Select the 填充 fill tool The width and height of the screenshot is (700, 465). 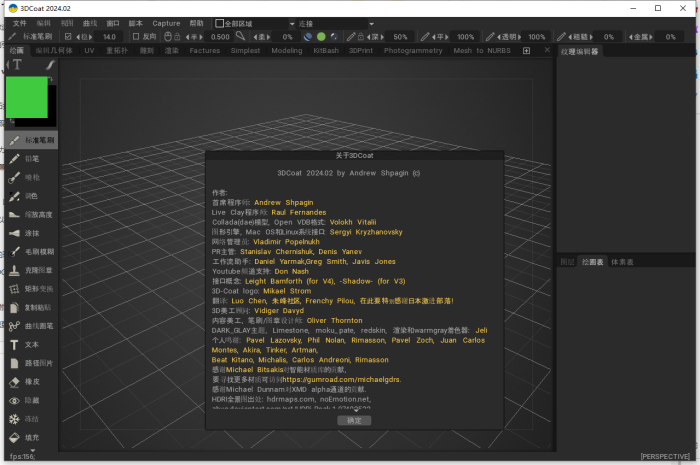point(32,438)
